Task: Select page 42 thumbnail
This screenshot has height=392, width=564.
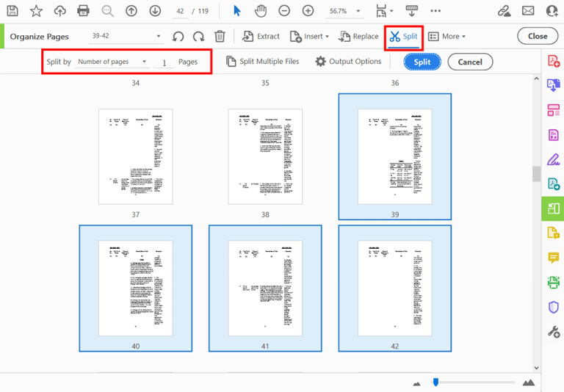Action: coord(395,288)
